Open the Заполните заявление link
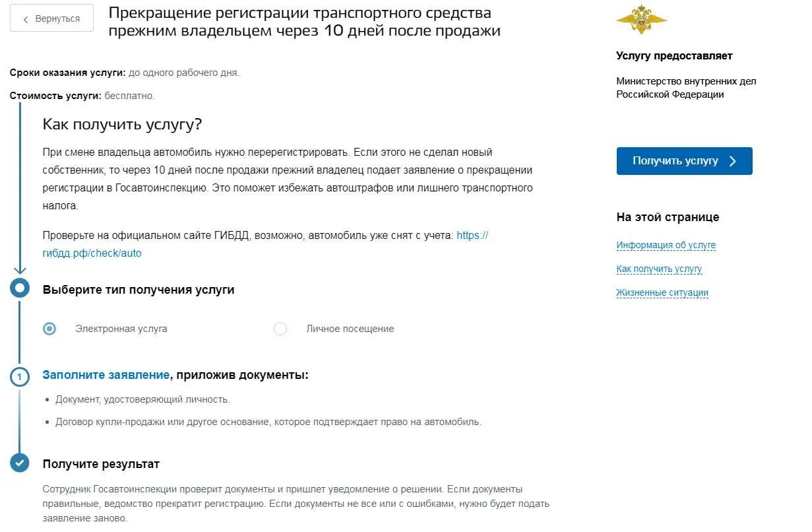The width and height of the screenshot is (812, 532). [106, 375]
